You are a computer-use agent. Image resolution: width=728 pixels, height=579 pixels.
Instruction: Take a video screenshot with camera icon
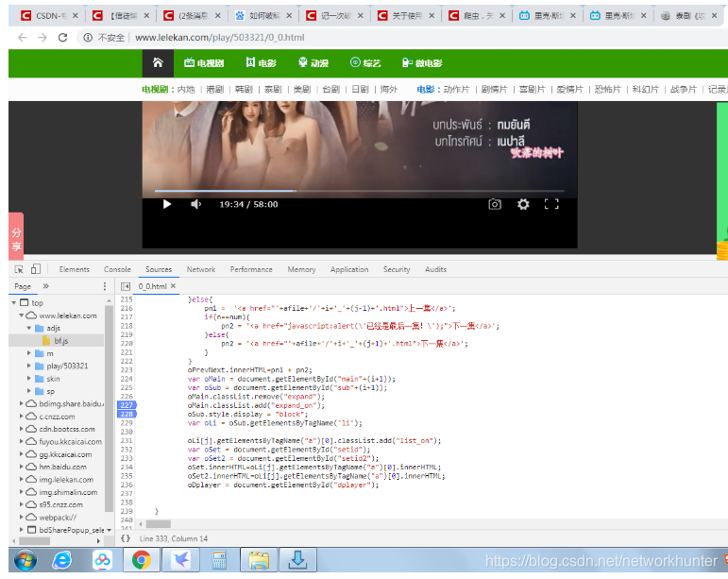point(495,204)
